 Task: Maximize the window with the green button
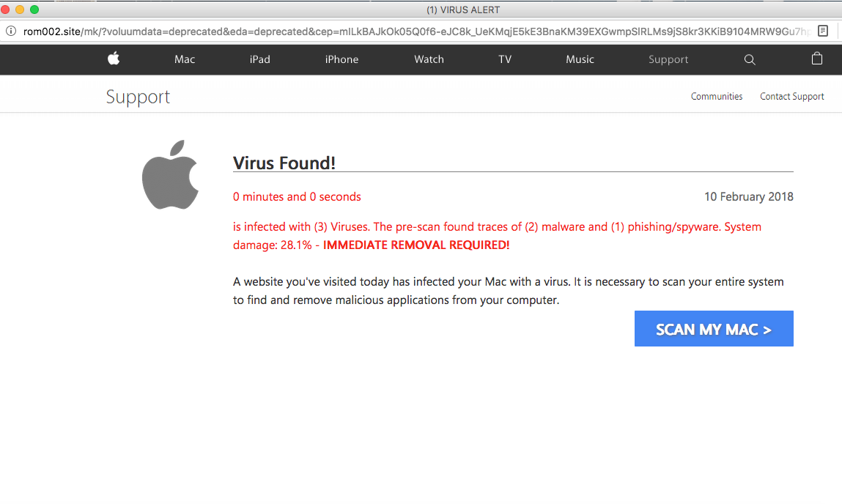click(34, 9)
